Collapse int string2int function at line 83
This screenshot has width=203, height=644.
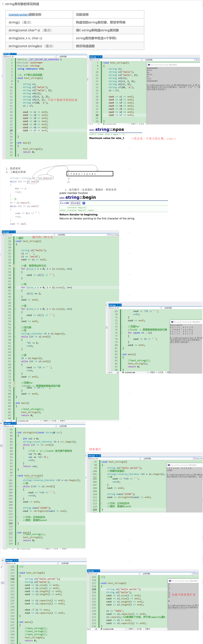(x=17, y=433)
